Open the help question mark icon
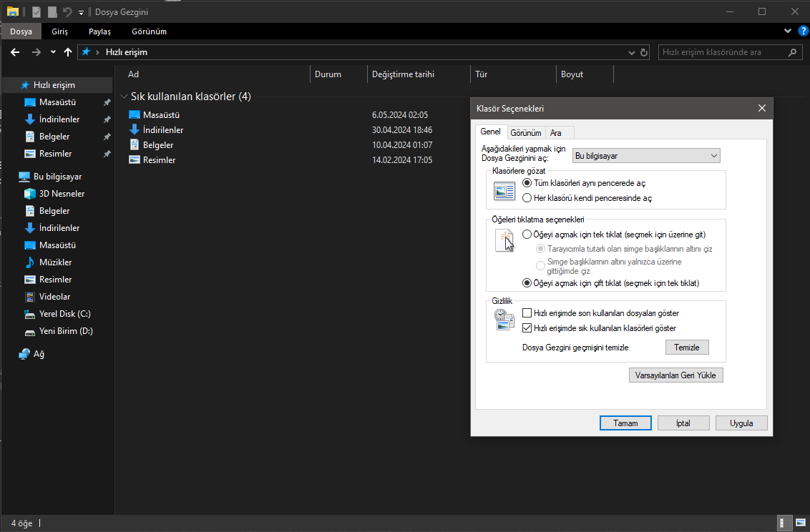 click(804, 31)
